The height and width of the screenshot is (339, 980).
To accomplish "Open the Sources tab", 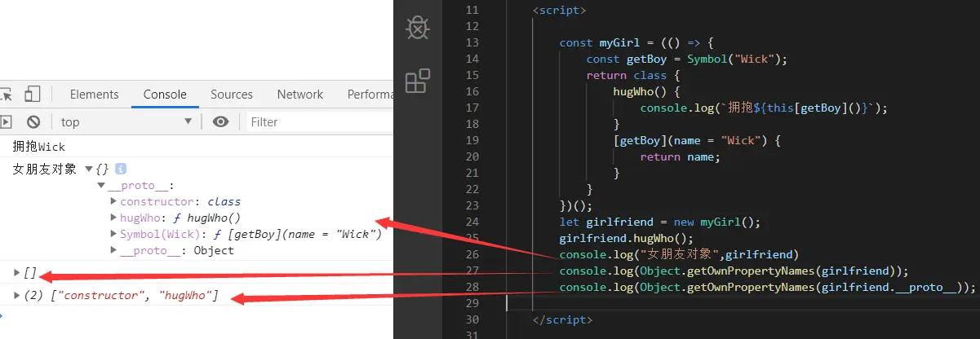I will pos(232,95).
